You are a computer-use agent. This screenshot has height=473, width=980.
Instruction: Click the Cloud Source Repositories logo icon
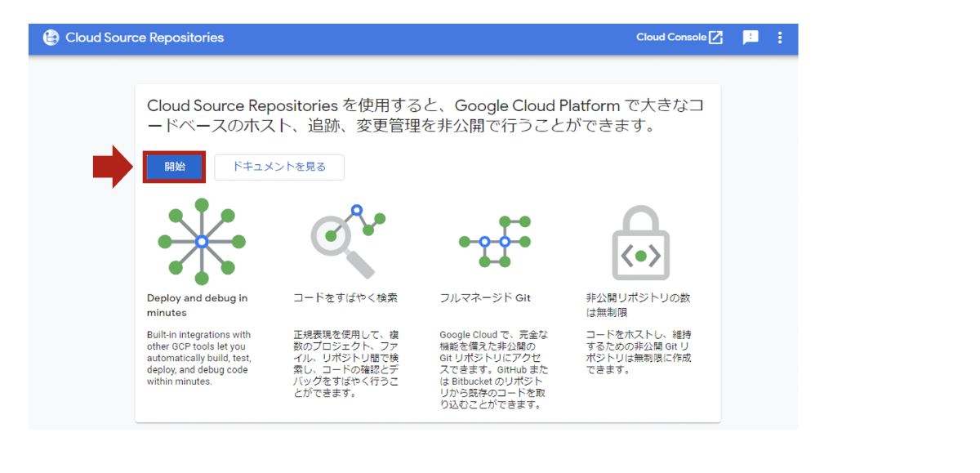(x=51, y=38)
